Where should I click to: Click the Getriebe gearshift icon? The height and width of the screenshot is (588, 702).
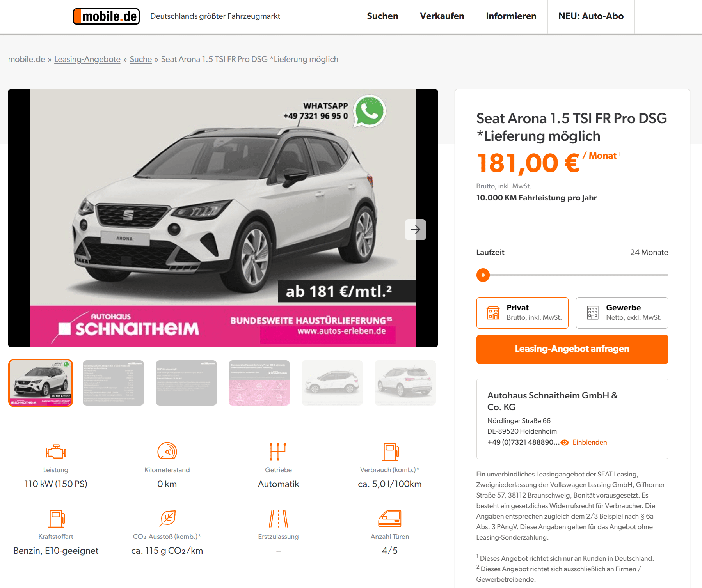pyautogui.click(x=278, y=452)
